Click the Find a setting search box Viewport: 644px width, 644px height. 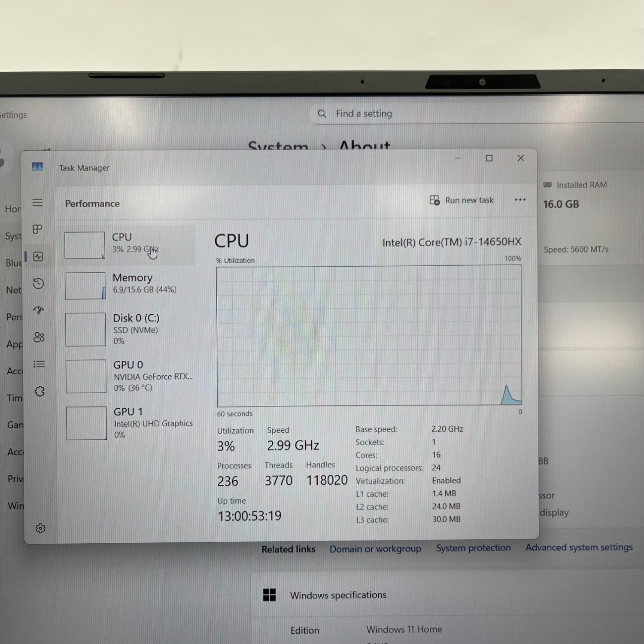pyautogui.click(x=477, y=114)
